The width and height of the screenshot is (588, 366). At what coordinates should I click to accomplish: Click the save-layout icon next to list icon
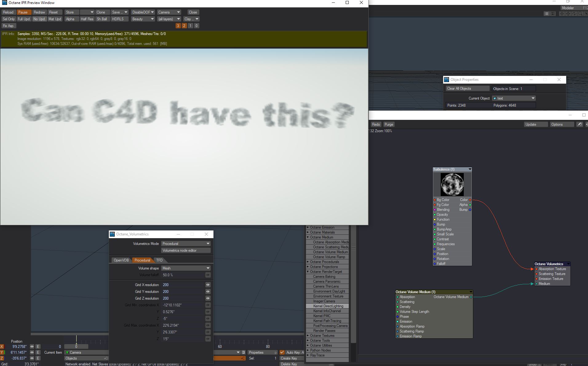coord(553,14)
